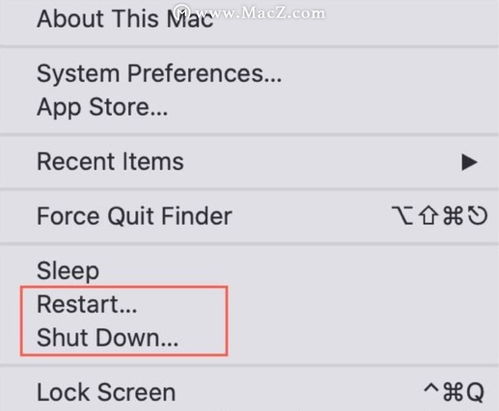Click the Q shortcut letter beside Lock Screen
499x411 pixels.
[475, 393]
